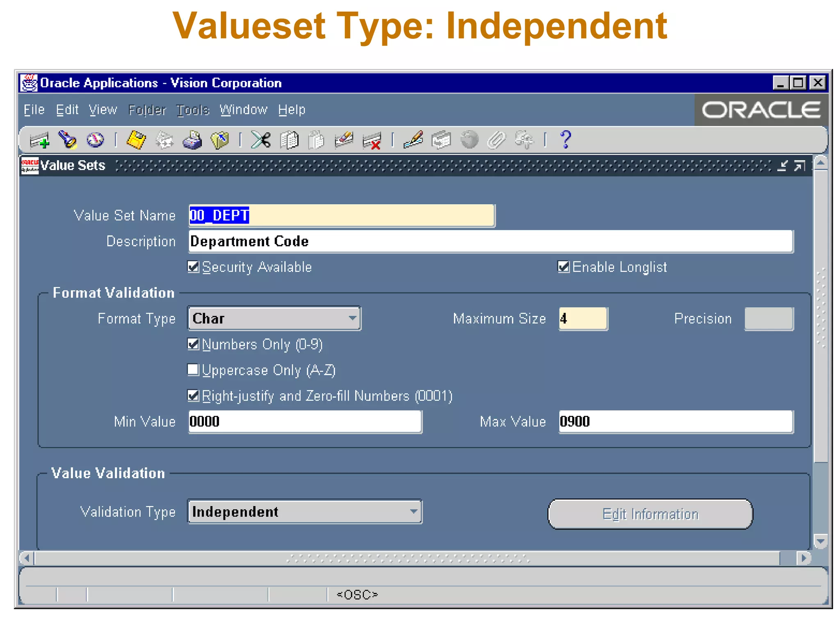Click the horizontal scrollbar right arrow
Viewport: 840px width, 630px height.
pos(803,559)
